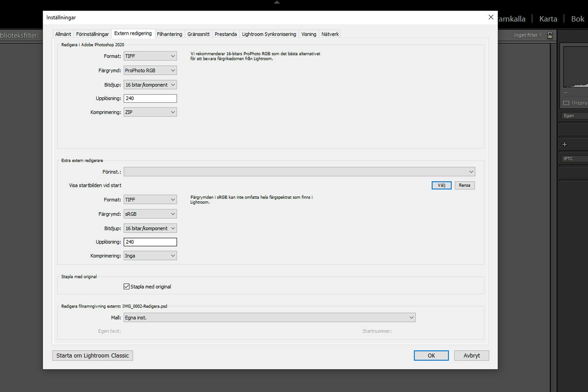Image resolution: width=588 pixels, height=392 pixels.
Task: Toggle Stapla med original checkbox
Action: pyautogui.click(x=127, y=287)
